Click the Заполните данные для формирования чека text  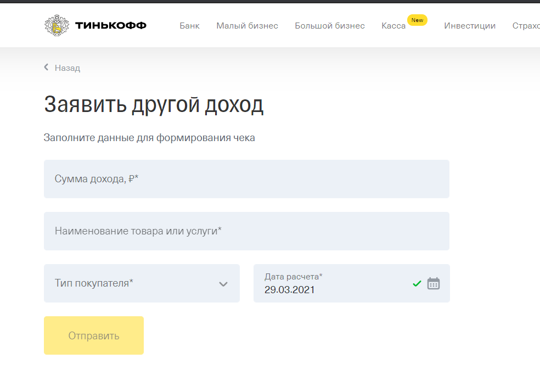click(149, 138)
